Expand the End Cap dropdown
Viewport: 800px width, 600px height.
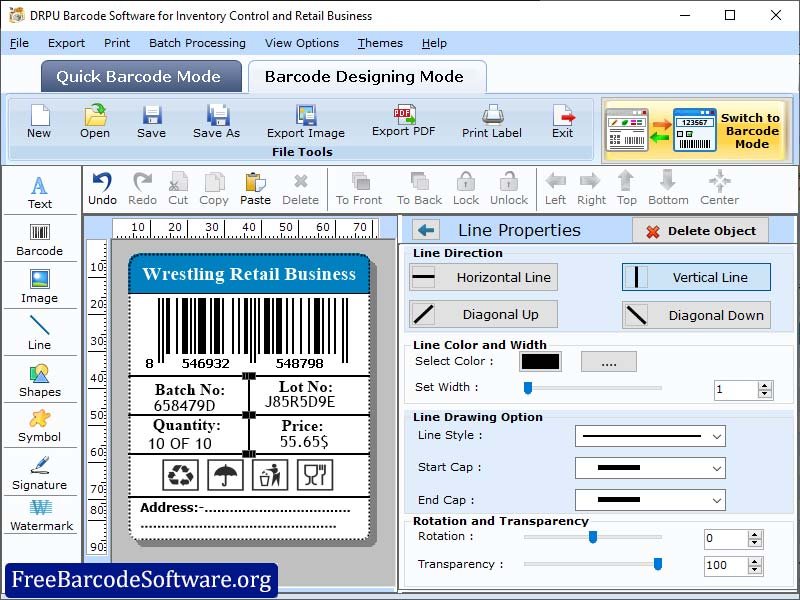click(x=650, y=500)
